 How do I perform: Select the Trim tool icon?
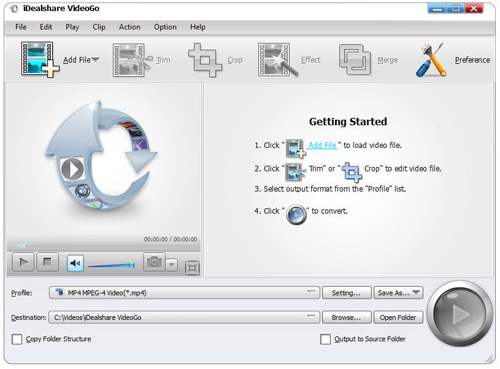(132, 60)
